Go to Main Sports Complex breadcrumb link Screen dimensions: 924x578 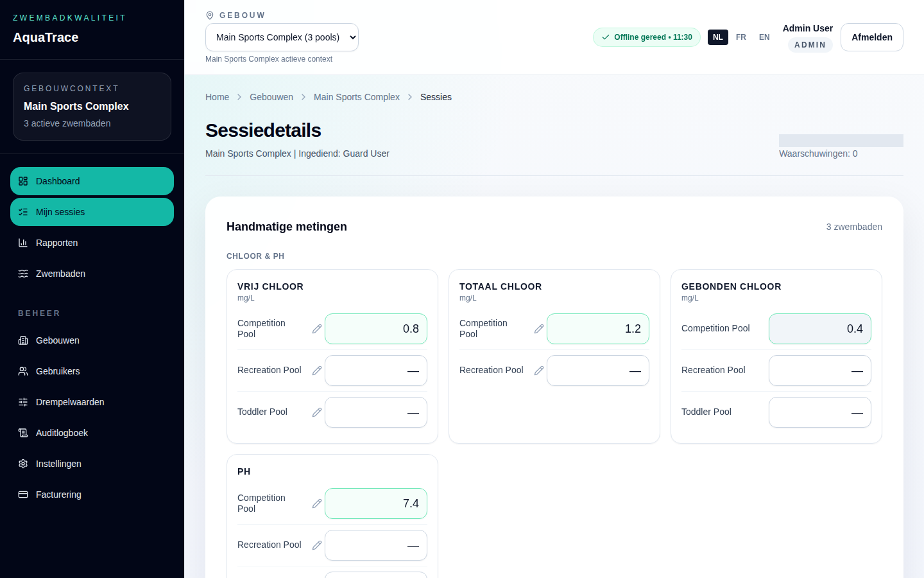(x=357, y=97)
